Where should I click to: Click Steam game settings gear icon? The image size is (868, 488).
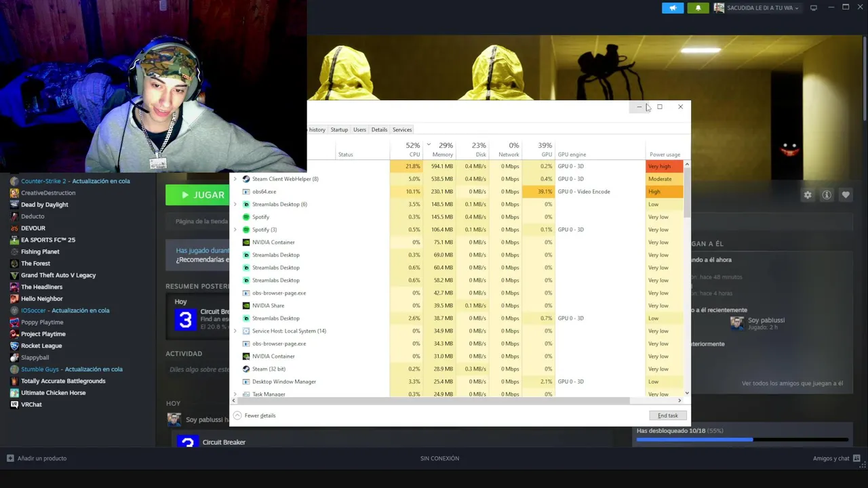808,195
